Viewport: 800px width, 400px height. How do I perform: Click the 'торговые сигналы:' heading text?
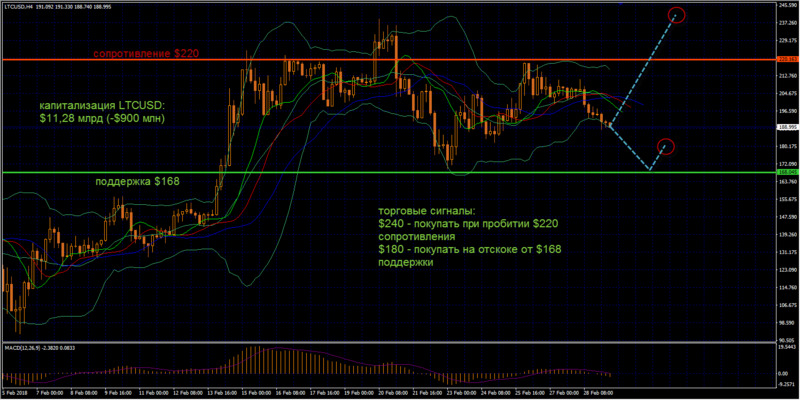tap(425, 211)
